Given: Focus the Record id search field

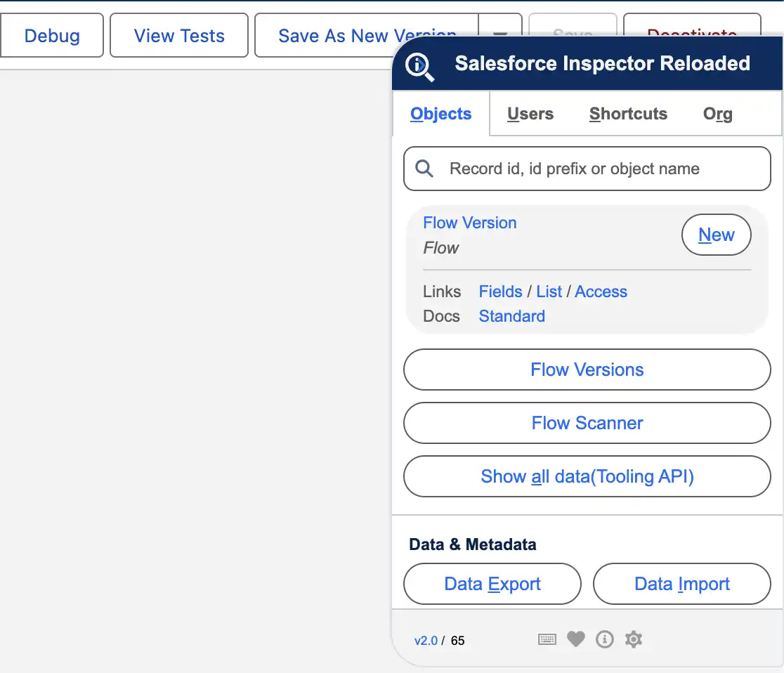Looking at the screenshot, I should 597,169.
